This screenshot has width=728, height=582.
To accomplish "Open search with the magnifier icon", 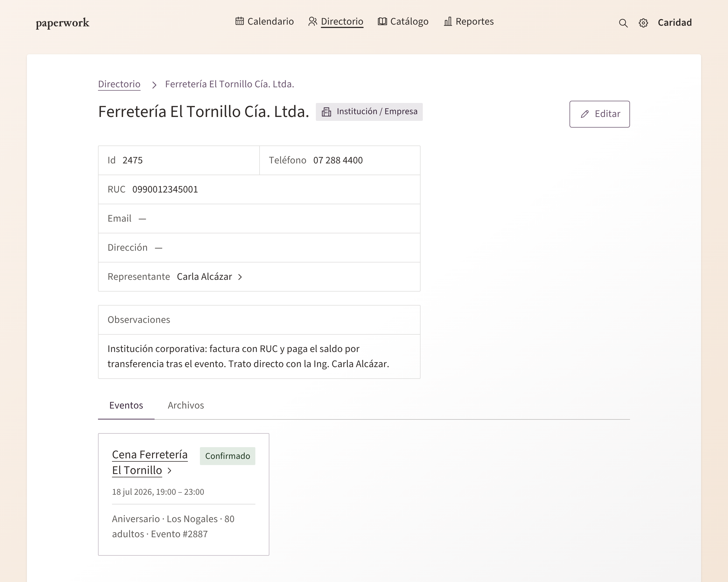I will [x=623, y=23].
